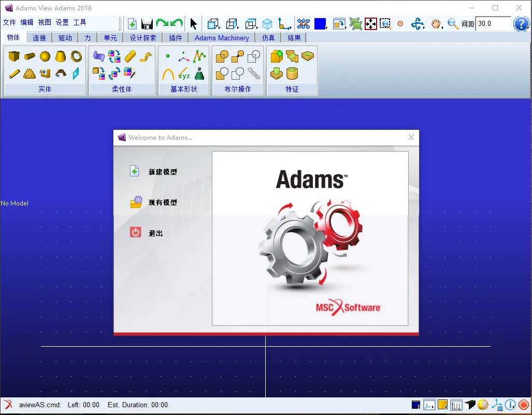
Task: Activate the pan hand tool
Action: pyautogui.click(x=436, y=24)
